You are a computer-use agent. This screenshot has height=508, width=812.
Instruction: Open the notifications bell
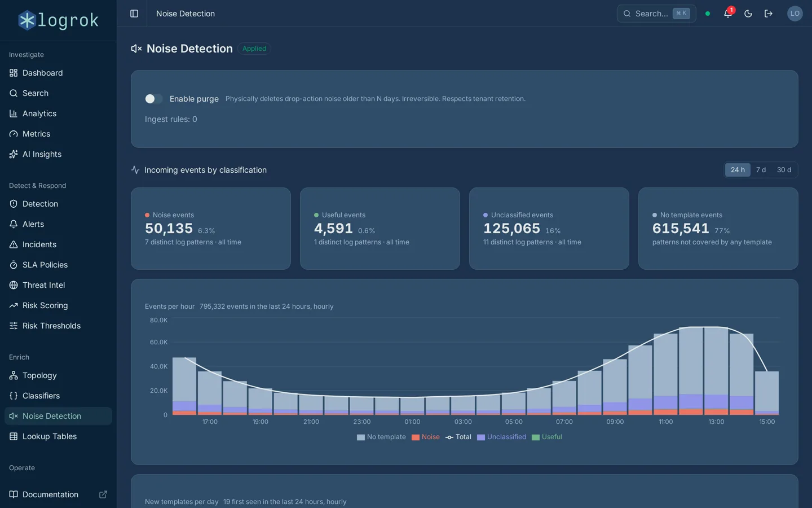point(728,14)
